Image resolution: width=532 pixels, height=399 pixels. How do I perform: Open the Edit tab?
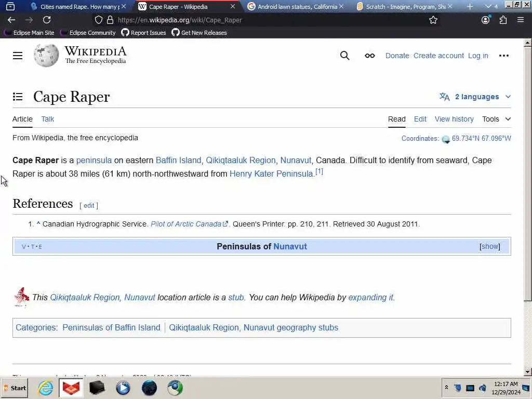(420, 119)
